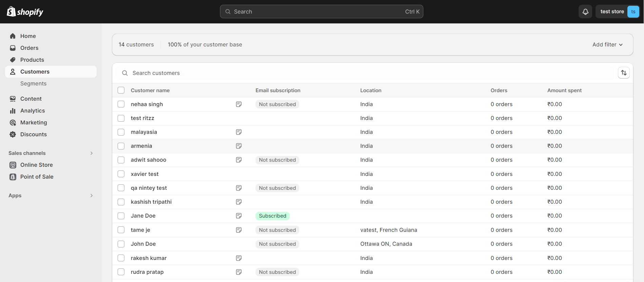Check the box for xavier test
This screenshot has height=282, width=644.
pyautogui.click(x=121, y=174)
